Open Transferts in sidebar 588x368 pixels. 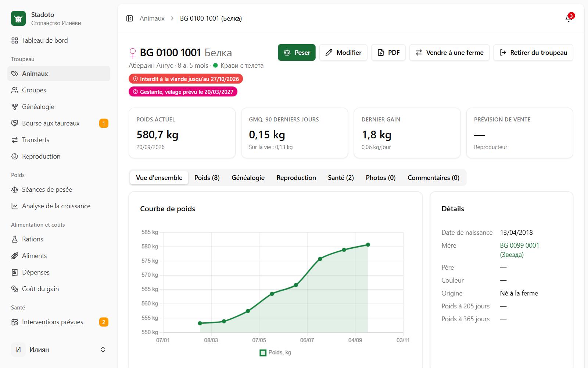[x=59, y=140]
